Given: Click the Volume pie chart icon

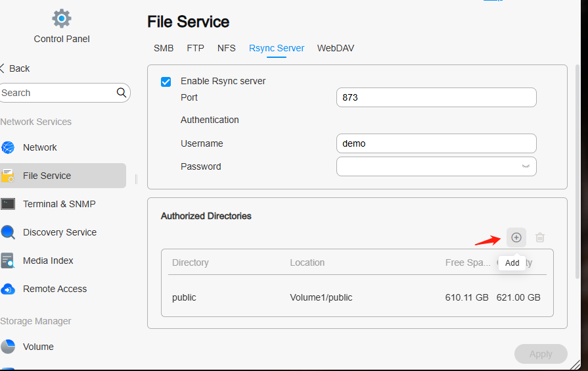Looking at the screenshot, I should pyautogui.click(x=8, y=347).
